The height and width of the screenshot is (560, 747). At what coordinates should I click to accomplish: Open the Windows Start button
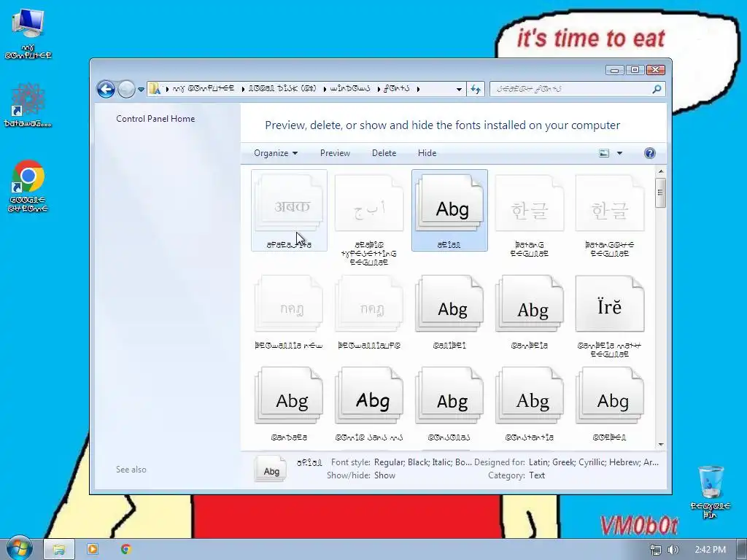coord(20,549)
